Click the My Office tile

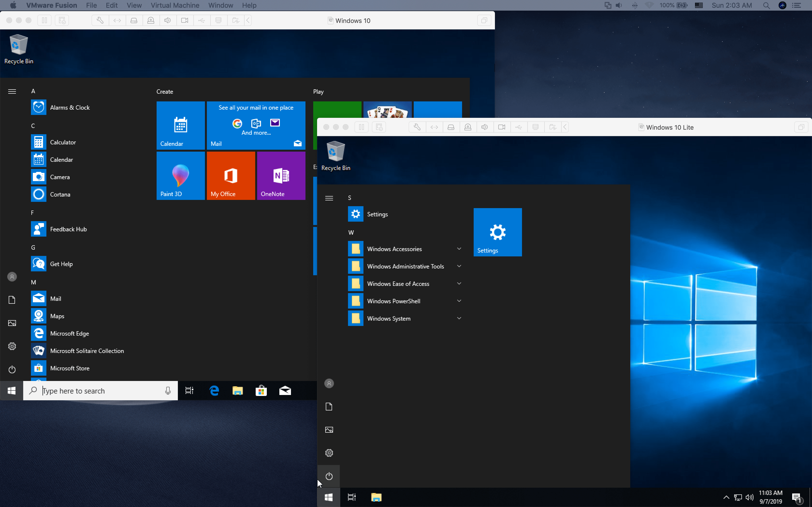(231, 176)
